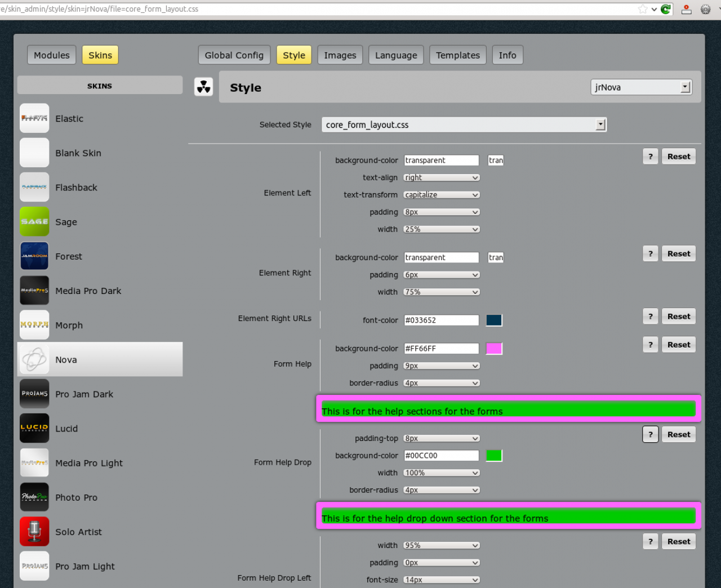Switch to the Modules tab
This screenshot has height=588, width=721.
[52, 55]
